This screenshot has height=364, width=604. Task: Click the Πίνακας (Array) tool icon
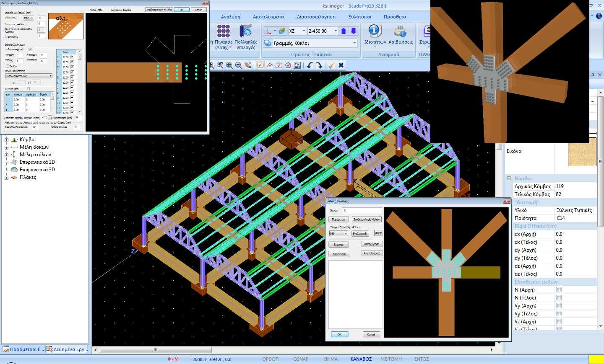(x=223, y=31)
